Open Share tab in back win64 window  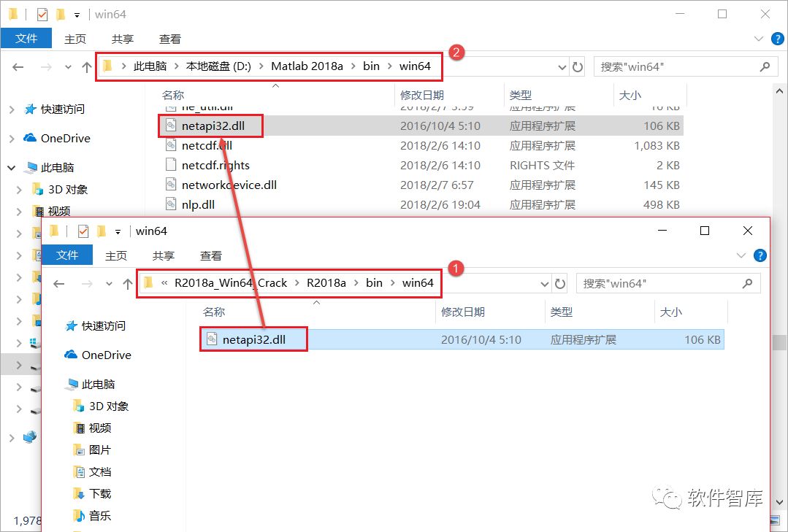click(x=123, y=39)
